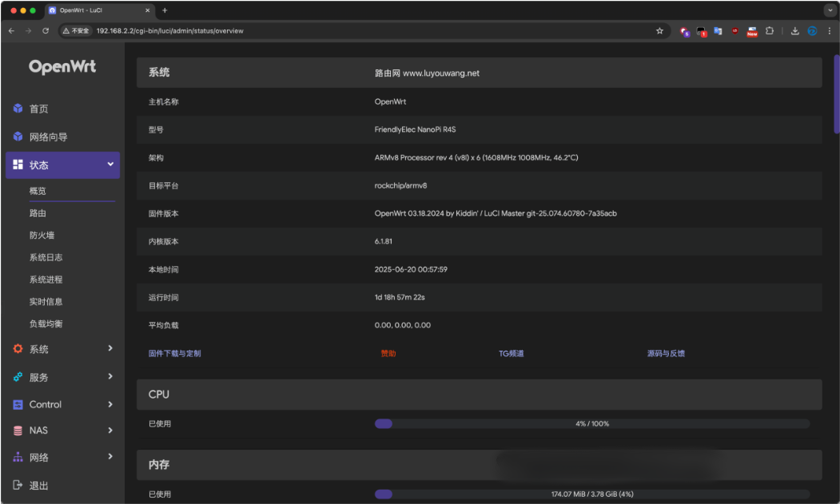Open a new browser tab with plus
840x504 pixels.
165,10
